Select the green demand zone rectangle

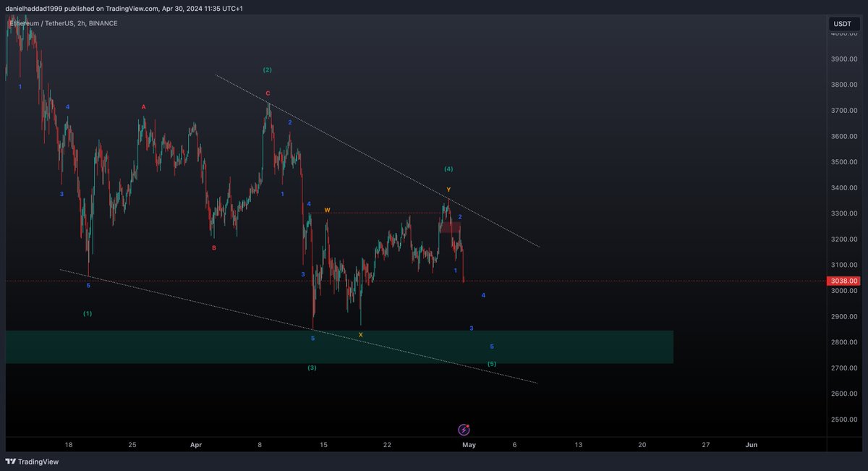pyautogui.click(x=339, y=347)
